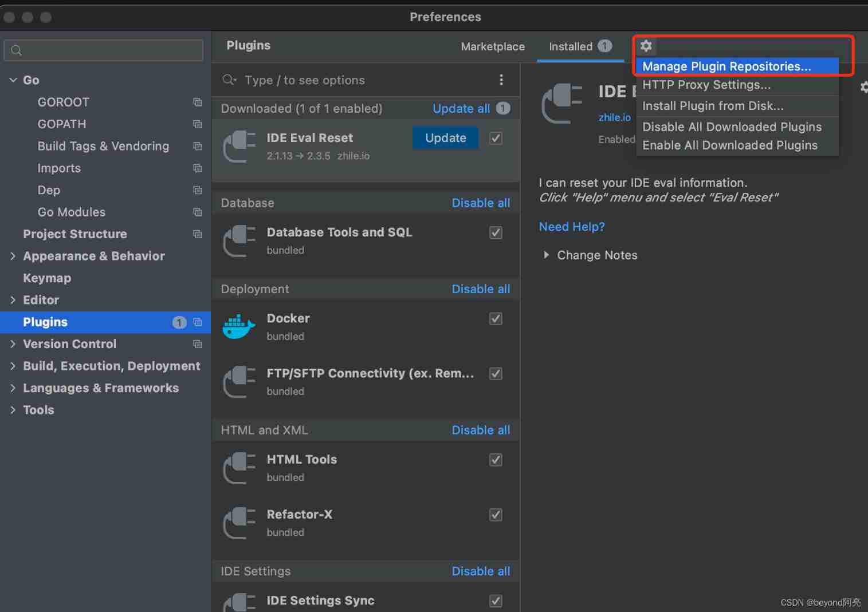Viewport: 868px width, 612px height.
Task: Toggle the Refactor-X checkbox
Action: point(496,515)
